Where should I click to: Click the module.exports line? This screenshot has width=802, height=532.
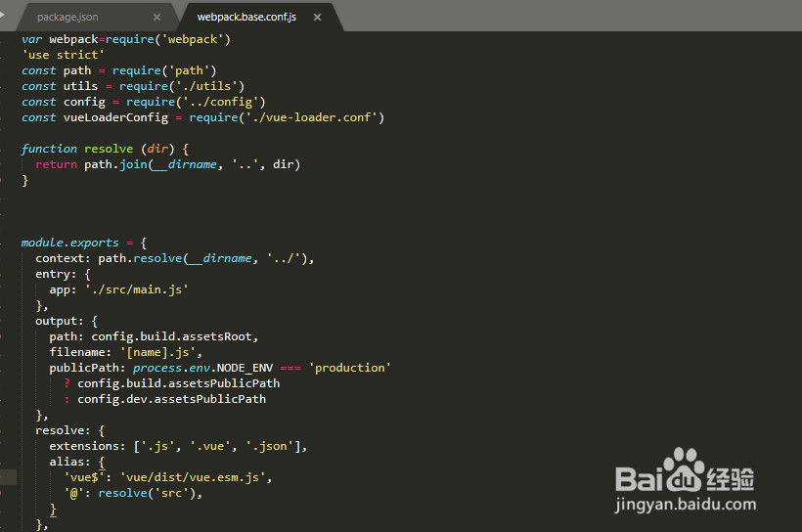(x=84, y=243)
